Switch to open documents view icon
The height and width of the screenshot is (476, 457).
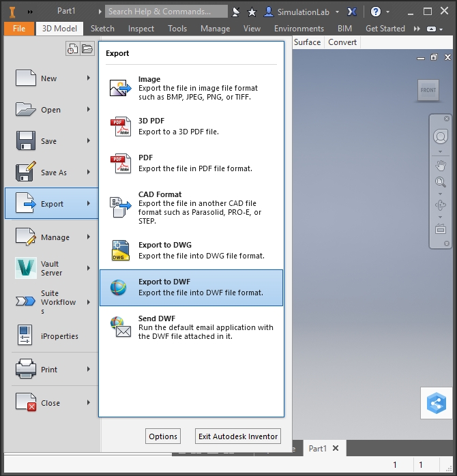point(87,48)
